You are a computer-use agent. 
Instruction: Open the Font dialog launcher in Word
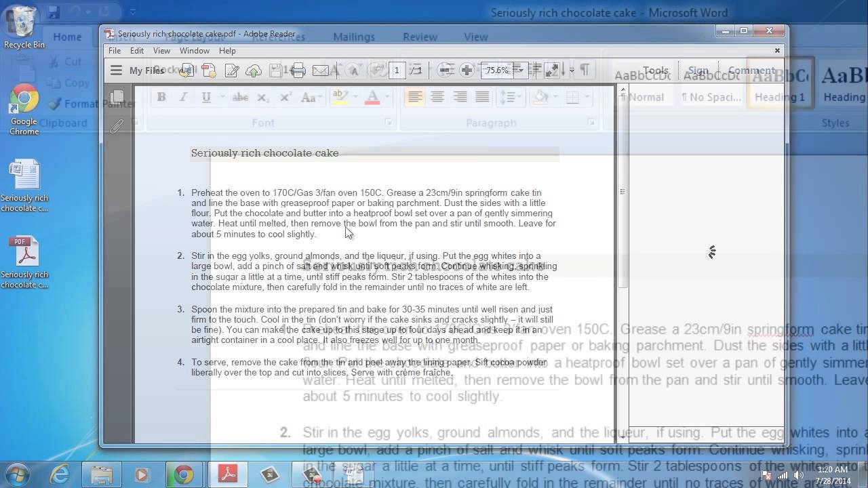(x=389, y=123)
